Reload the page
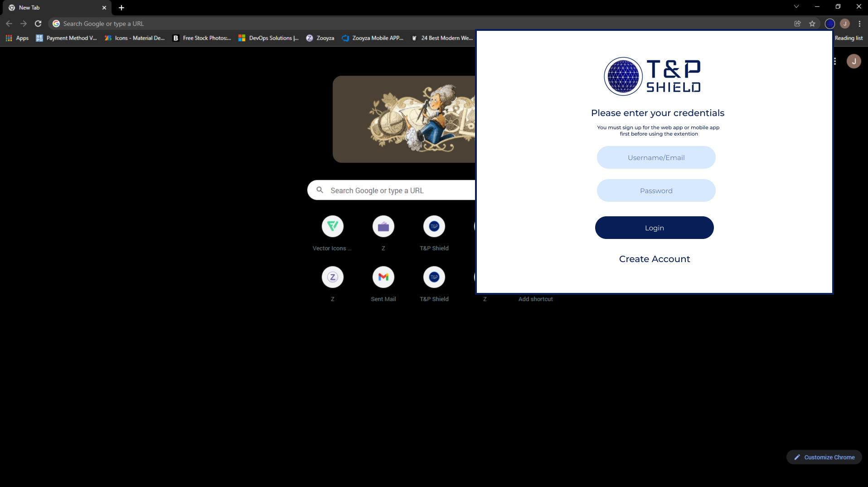 coord(38,24)
